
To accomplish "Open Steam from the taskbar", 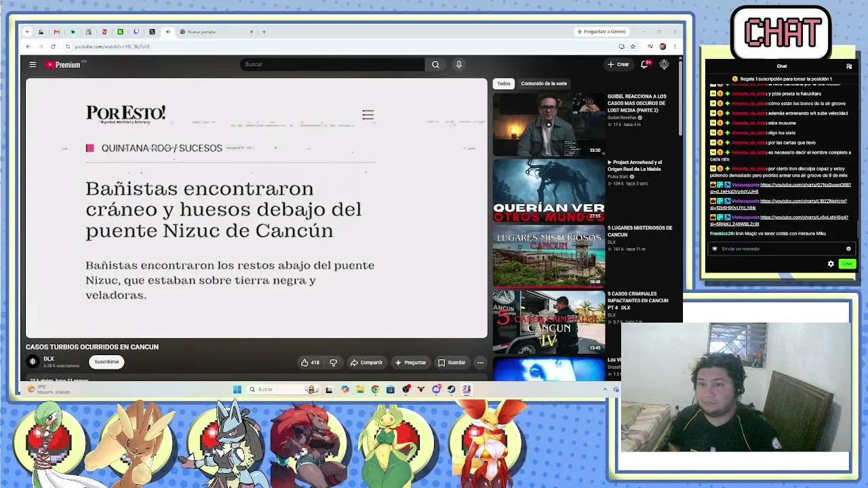I will coord(451,390).
